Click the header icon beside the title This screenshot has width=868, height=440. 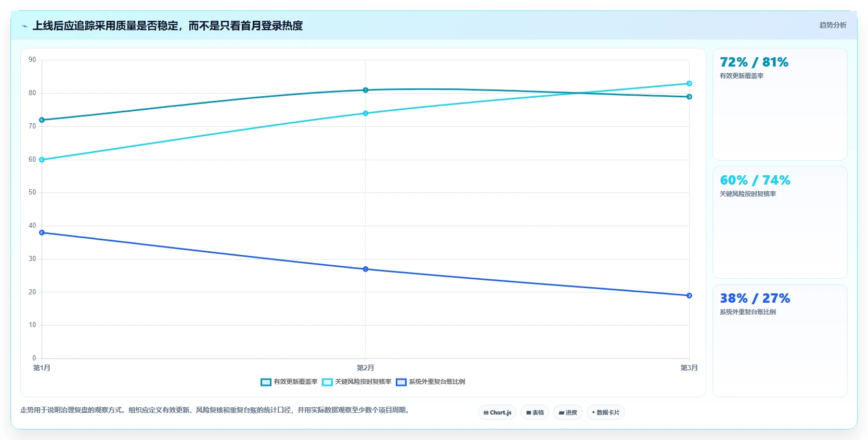click(24, 26)
